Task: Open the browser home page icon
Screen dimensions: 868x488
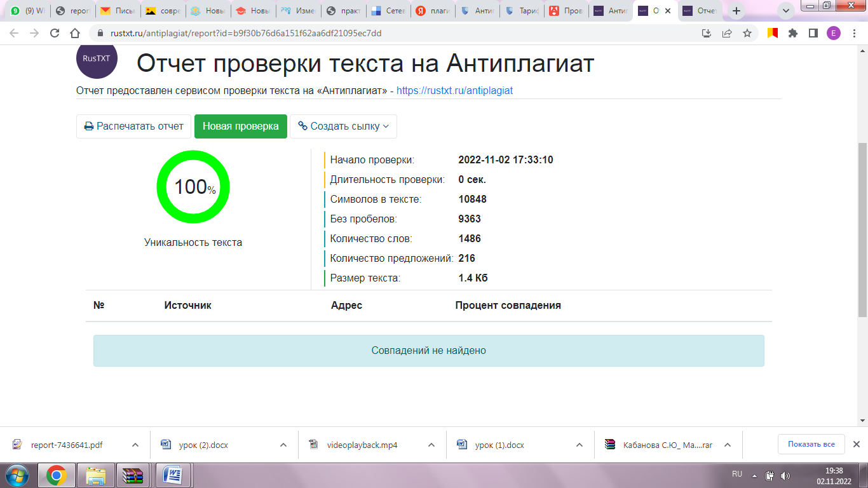Action: click(x=76, y=33)
